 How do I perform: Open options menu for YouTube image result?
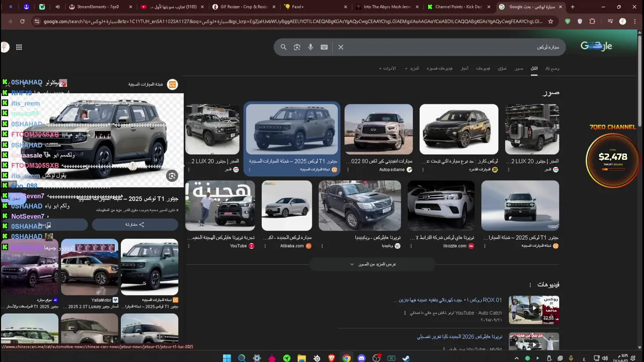pos(189,246)
